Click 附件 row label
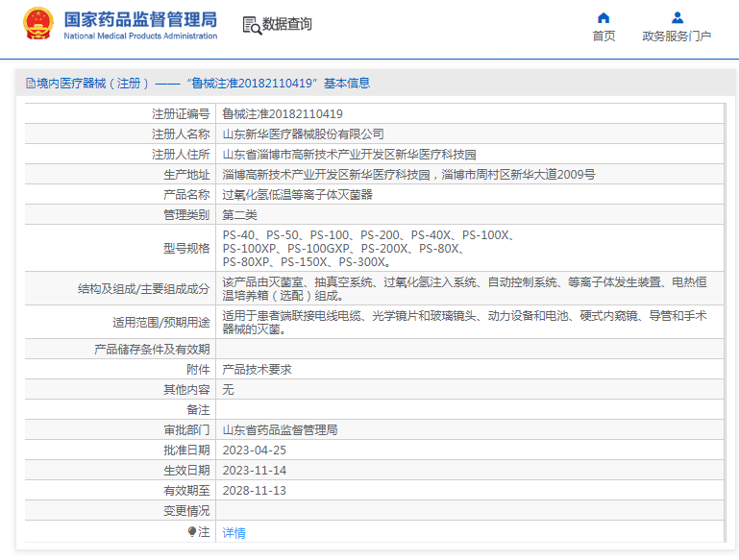 tap(198, 370)
